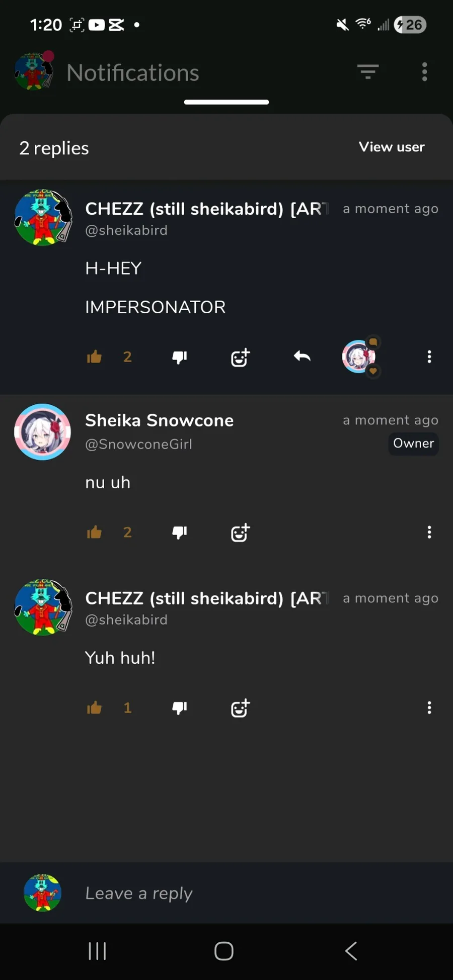Screen dimensions: 453x980
Task: Open Sheika Snowcone's profile name
Action: 159,420
